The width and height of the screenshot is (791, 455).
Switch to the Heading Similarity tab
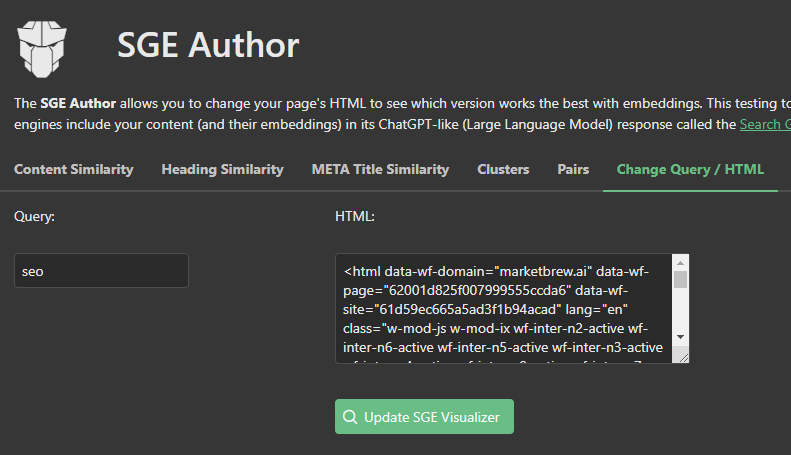222,169
